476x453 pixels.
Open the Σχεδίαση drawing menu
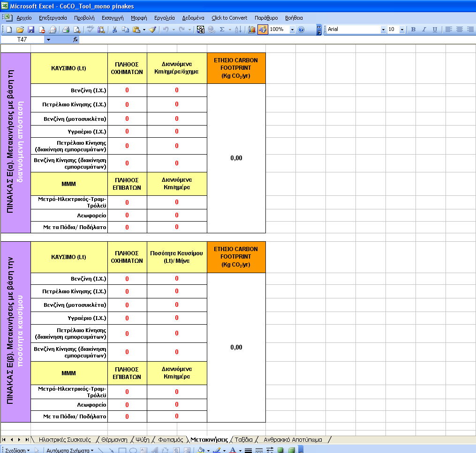coord(17,451)
